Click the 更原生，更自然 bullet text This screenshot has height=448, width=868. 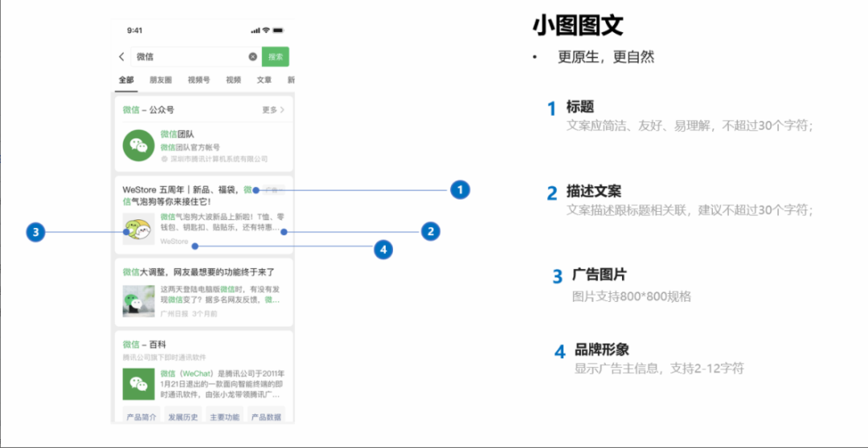[606, 56]
